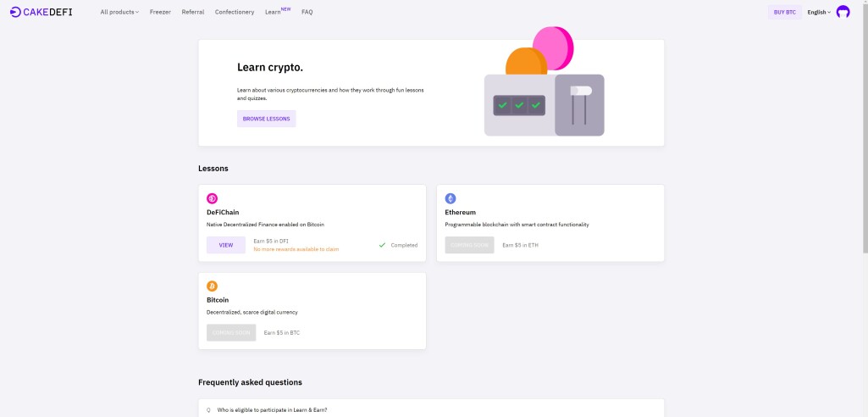Image resolution: width=868 pixels, height=417 pixels.
Task: Click the 'Earn $5 in DFI' text
Action: [x=271, y=241]
